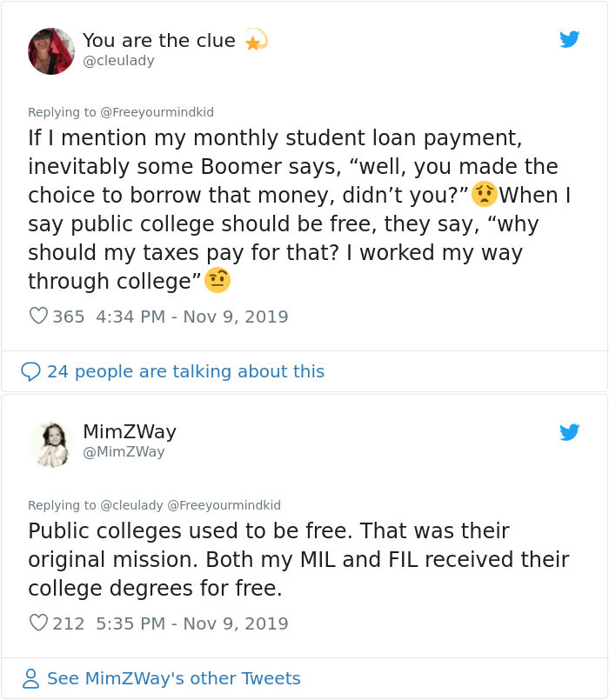Click the heart icon on MimZWay's tweet
The height and width of the screenshot is (700, 609).
pyautogui.click(x=37, y=623)
